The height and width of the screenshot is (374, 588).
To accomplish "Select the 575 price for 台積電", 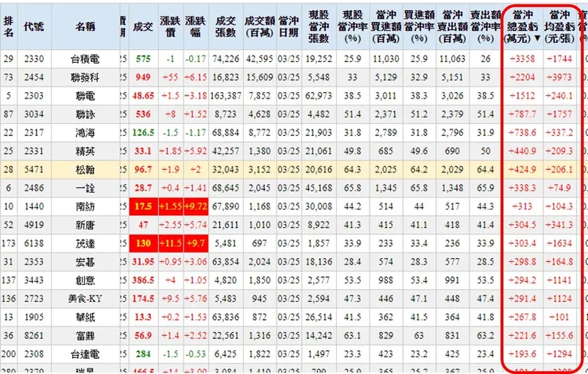I will point(143,59).
